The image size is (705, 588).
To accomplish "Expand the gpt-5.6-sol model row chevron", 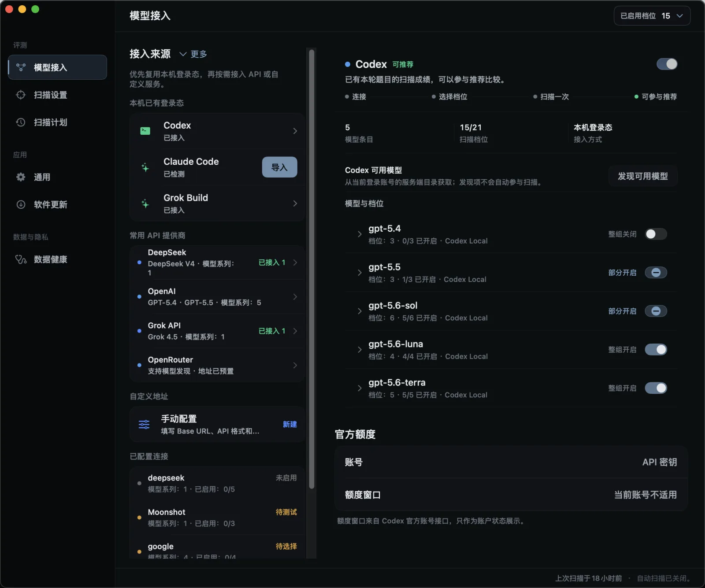I will (360, 311).
